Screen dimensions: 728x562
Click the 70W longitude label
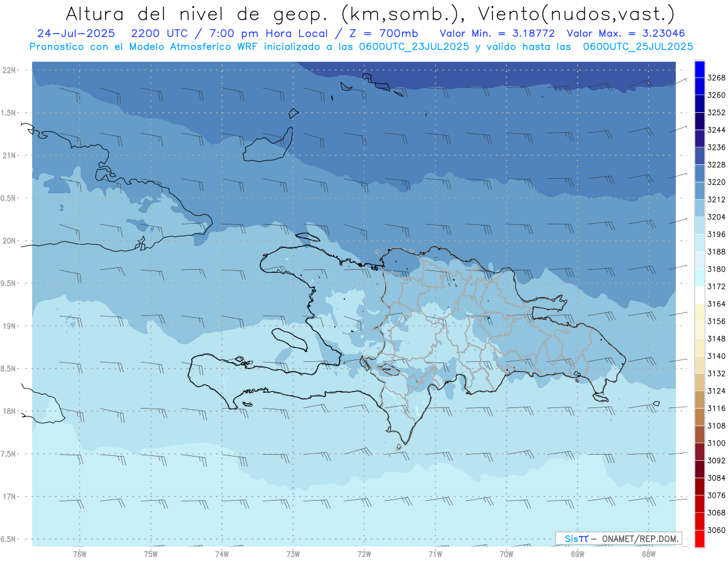tap(506, 554)
